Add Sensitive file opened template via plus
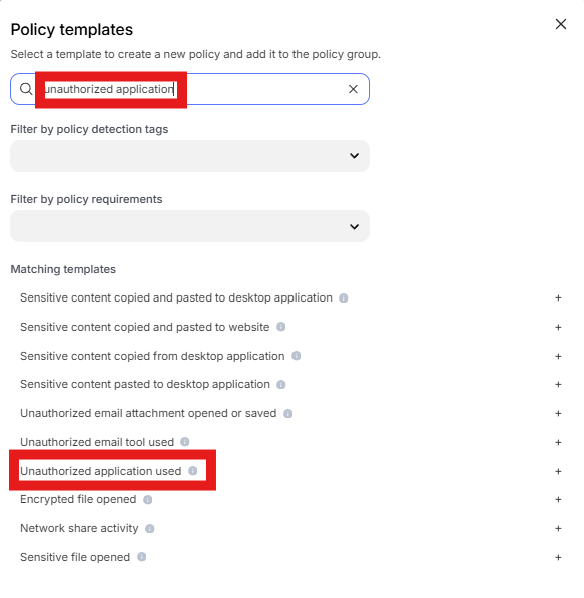Viewport: 584px width, 598px height. pyautogui.click(x=558, y=558)
